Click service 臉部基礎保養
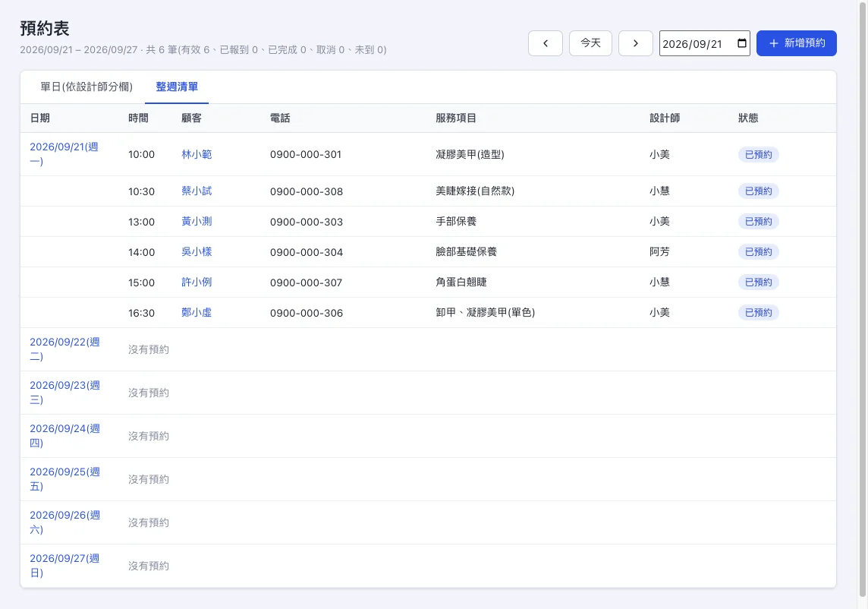 click(x=466, y=251)
